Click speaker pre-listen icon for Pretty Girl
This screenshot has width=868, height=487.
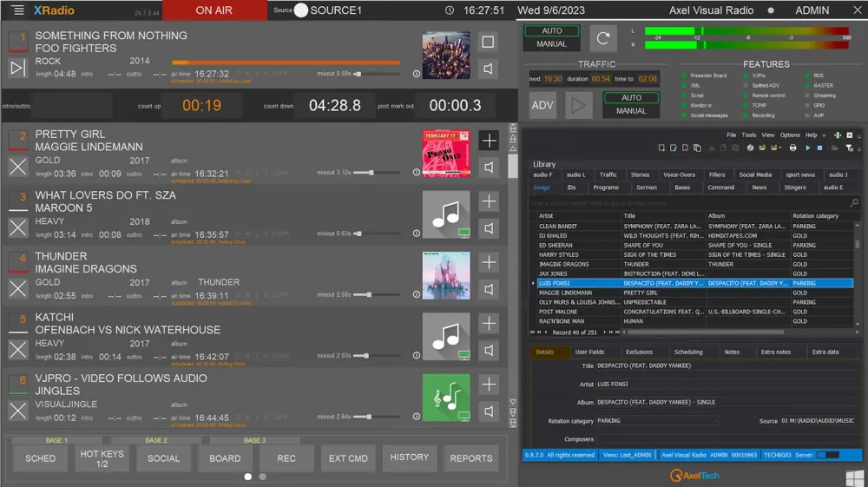(489, 167)
